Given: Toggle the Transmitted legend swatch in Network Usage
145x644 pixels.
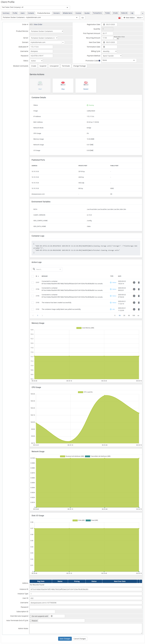Looking at the screenshot, I should click(x=87, y=456).
